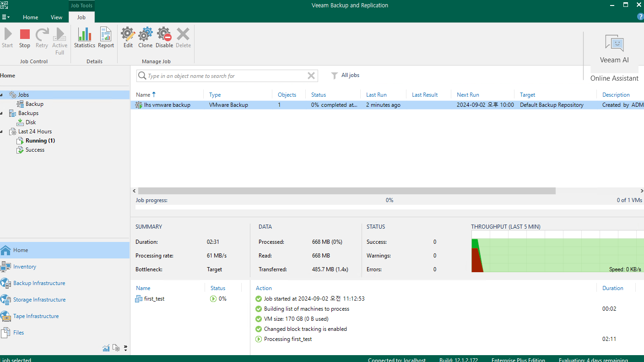This screenshot has height=362, width=644.
Task: Click the Action column header
Action: point(264,288)
